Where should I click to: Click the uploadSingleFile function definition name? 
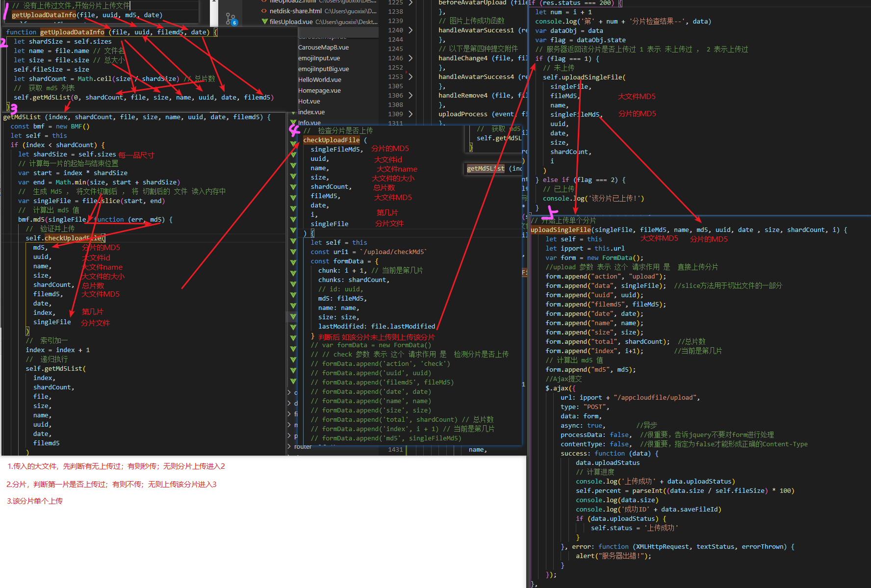click(x=561, y=230)
